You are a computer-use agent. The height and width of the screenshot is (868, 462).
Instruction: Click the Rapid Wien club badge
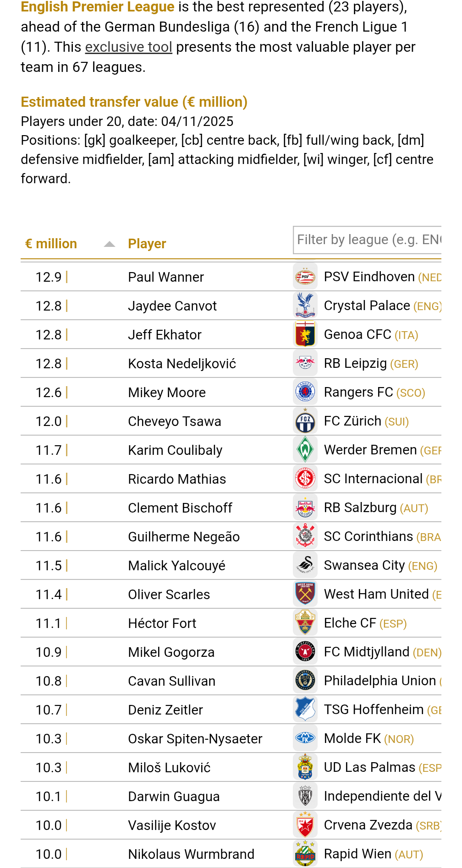305,854
